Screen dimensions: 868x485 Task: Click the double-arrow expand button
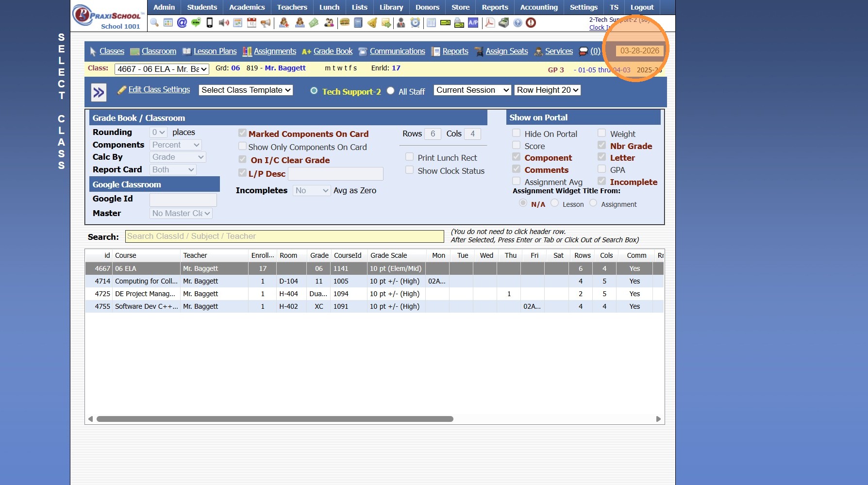[x=99, y=92]
